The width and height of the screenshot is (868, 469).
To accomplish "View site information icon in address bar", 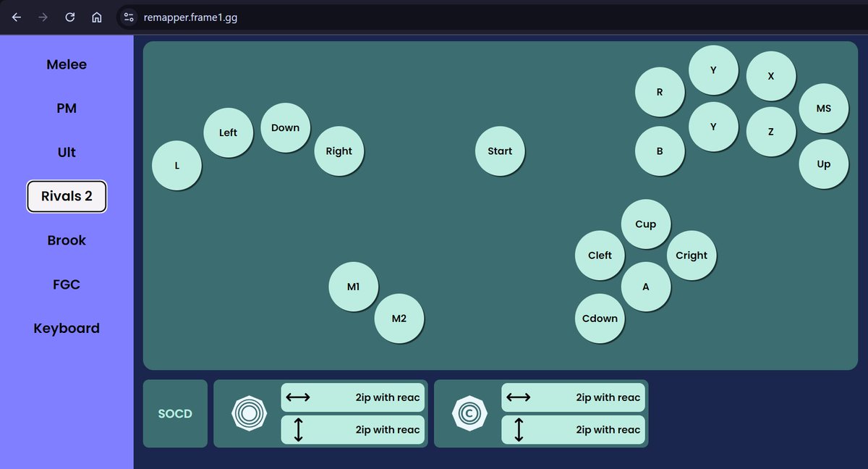I will point(129,17).
